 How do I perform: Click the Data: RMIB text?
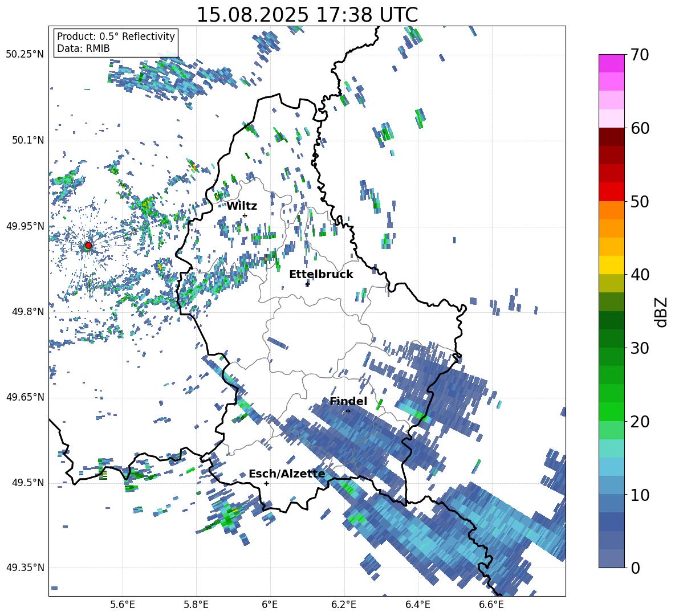click(x=83, y=48)
